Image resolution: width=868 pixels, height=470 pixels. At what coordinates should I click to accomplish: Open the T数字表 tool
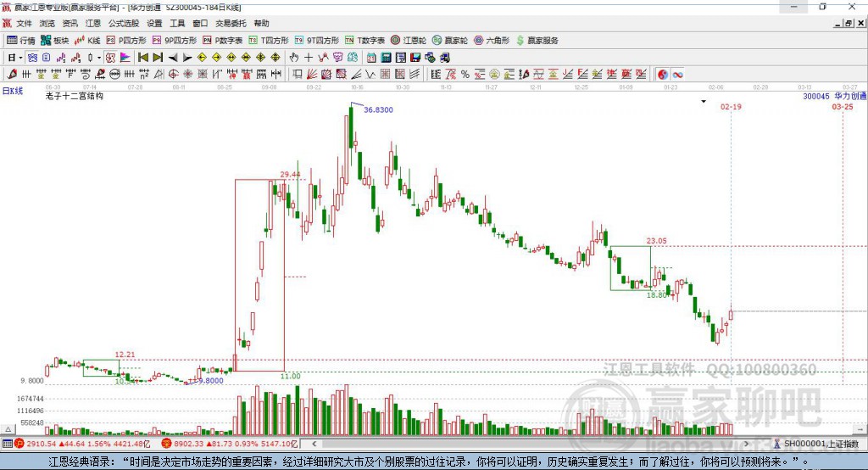(364, 41)
